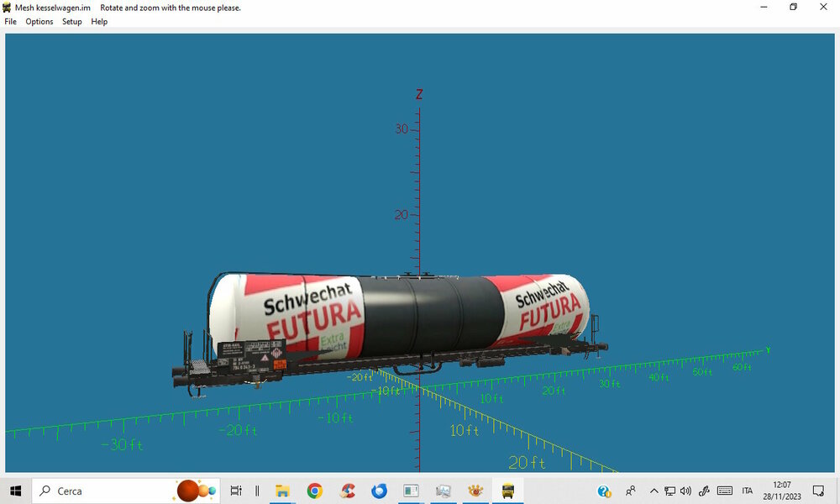Open the Help menu
This screenshot has width=840, height=504.
coord(99,22)
